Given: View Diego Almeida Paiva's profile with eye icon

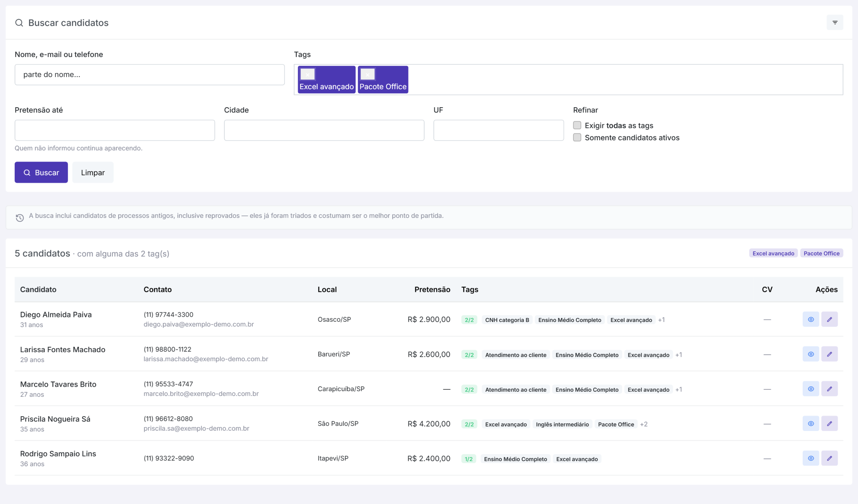Looking at the screenshot, I should click(x=811, y=319).
